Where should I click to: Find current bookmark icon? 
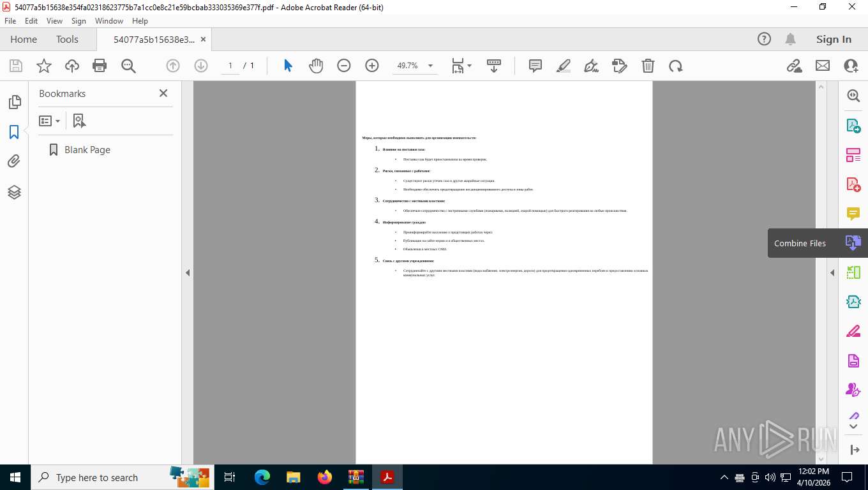point(79,121)
